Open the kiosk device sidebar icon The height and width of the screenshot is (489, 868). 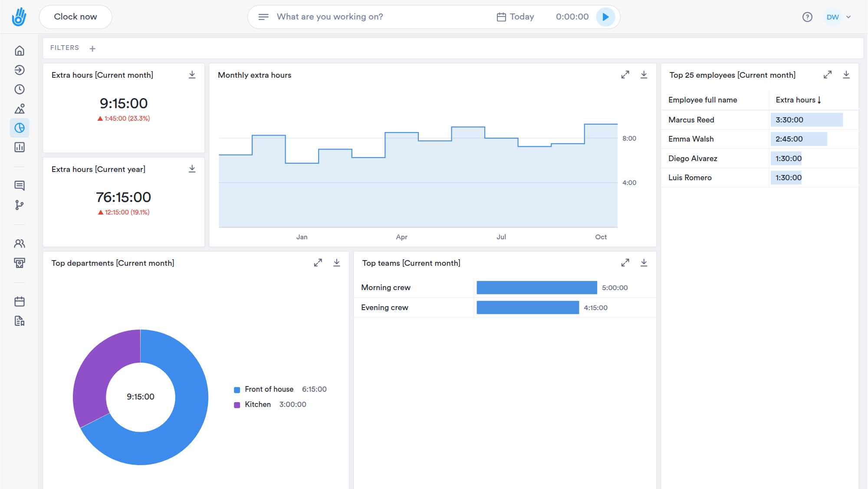click(20, 263)
